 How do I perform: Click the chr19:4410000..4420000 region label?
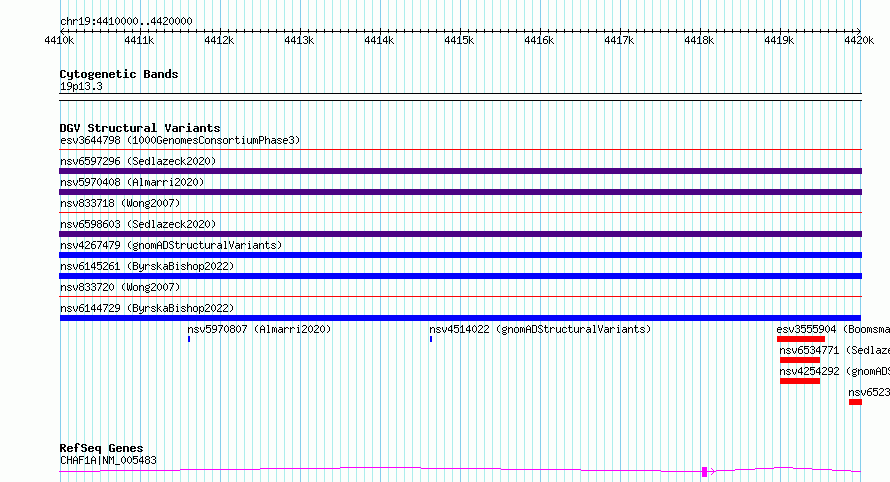tap(126, 21)
